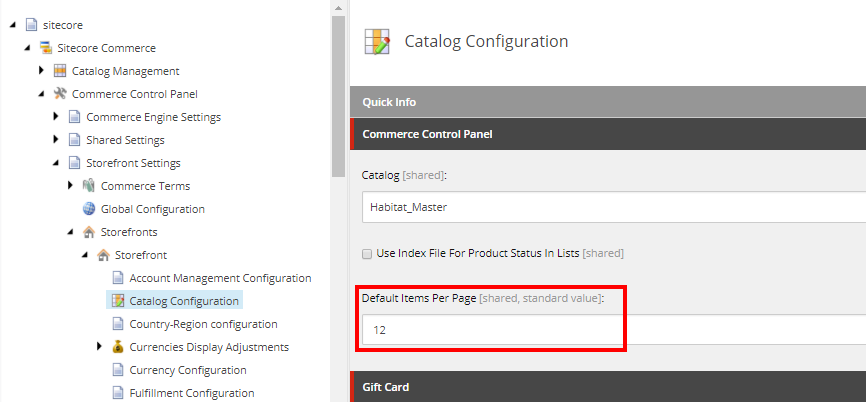Toggle the Quick Info section header
This screenshot has height=402, width=866.
pyautogui.click(x=608, y=102)
